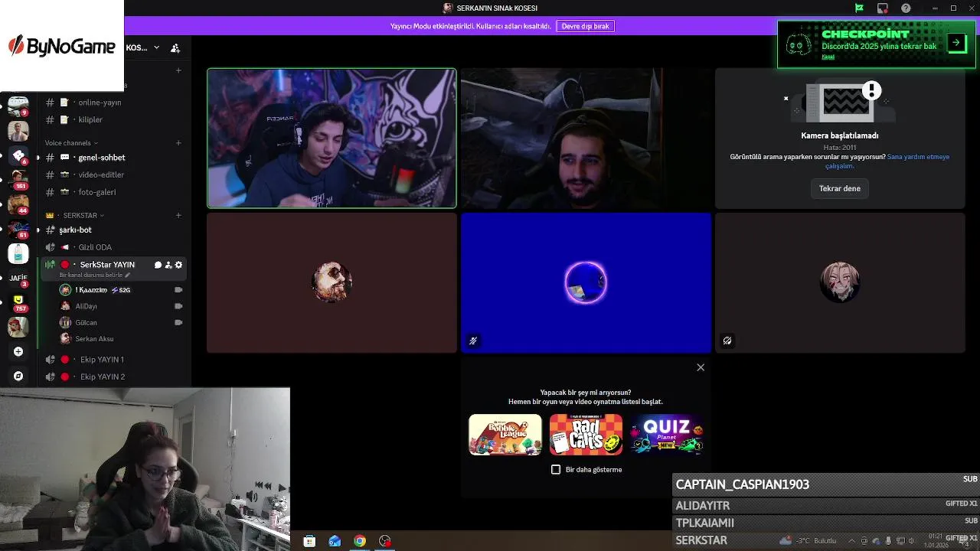Click invite icon on SerkStar YAYIN channel
This screenshot has width=980, height=551.
click(168, 265)
